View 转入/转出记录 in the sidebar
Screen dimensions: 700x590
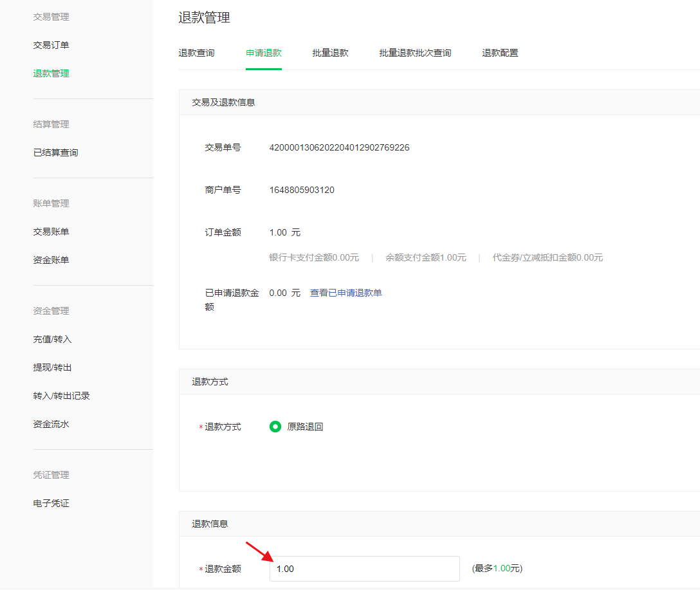[x=61, y=396]
